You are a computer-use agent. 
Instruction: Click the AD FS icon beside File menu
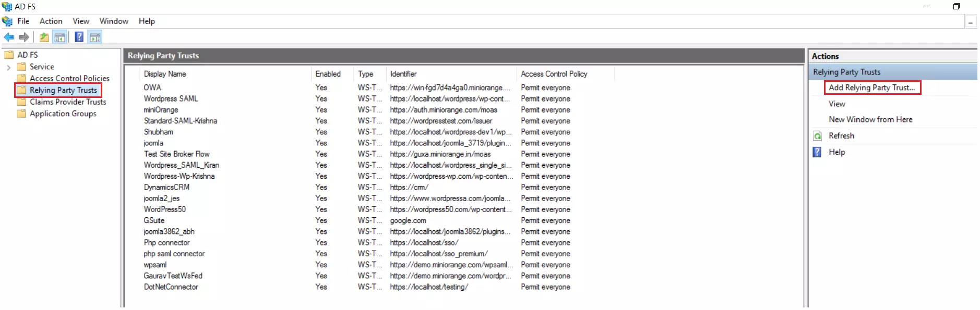coord(7,21)
